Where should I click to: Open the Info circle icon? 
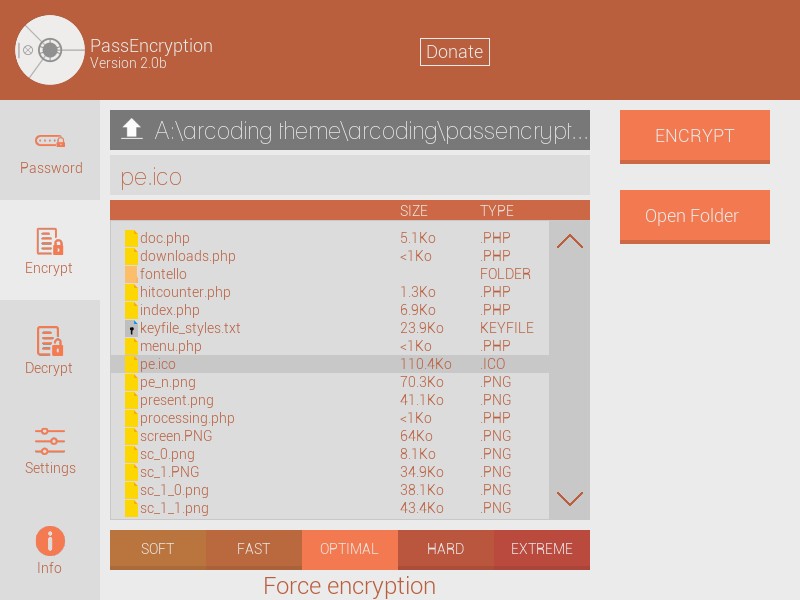point(50,541)
